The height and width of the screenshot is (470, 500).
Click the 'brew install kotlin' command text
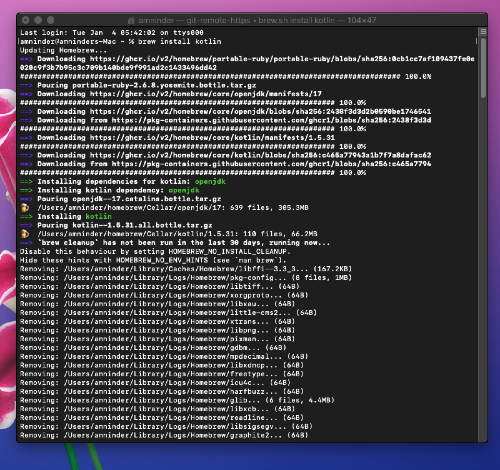tap(180, 42)
